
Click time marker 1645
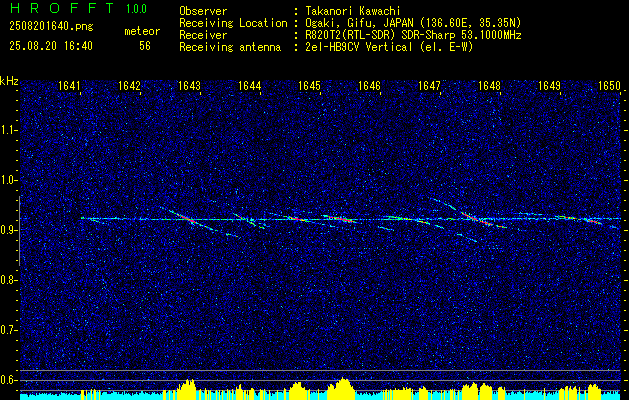pos(309,86)
